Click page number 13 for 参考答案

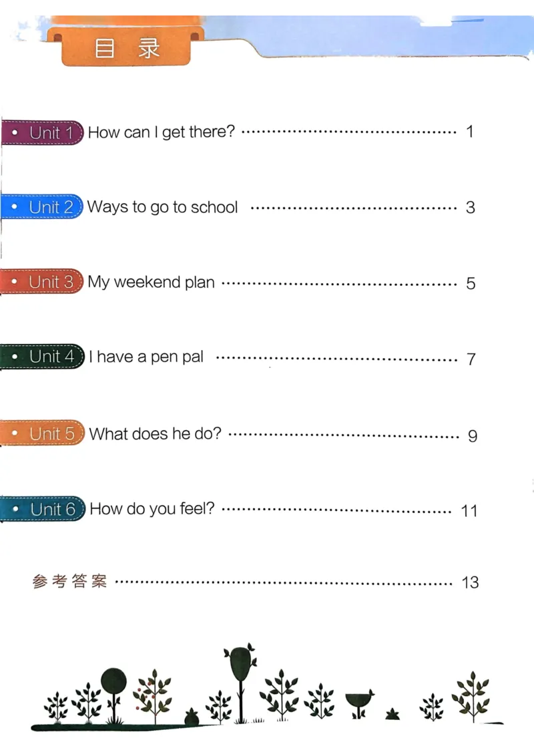470,582
